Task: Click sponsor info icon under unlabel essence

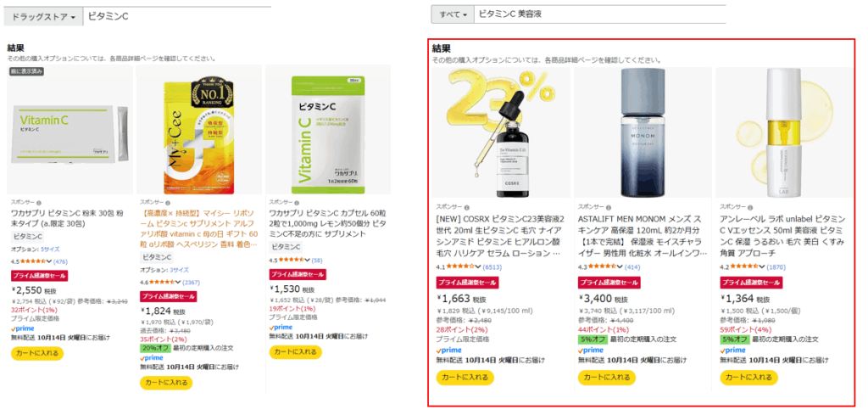Action: click(x=748, y=207)
